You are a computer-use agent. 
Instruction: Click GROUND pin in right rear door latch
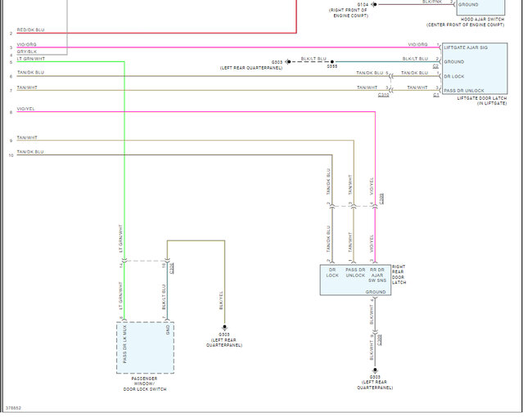(376, 292)
